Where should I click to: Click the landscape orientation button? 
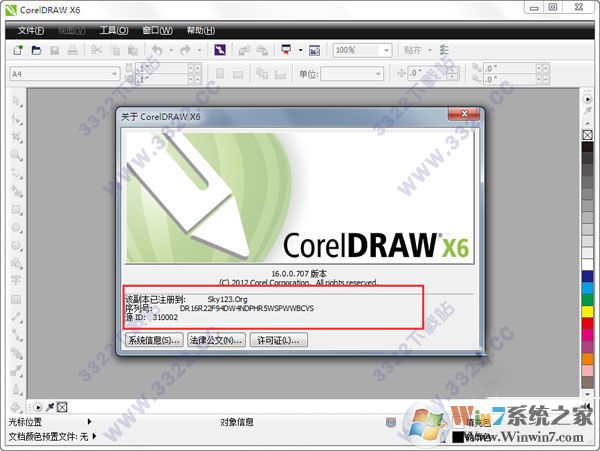click(x=238, y=74)
